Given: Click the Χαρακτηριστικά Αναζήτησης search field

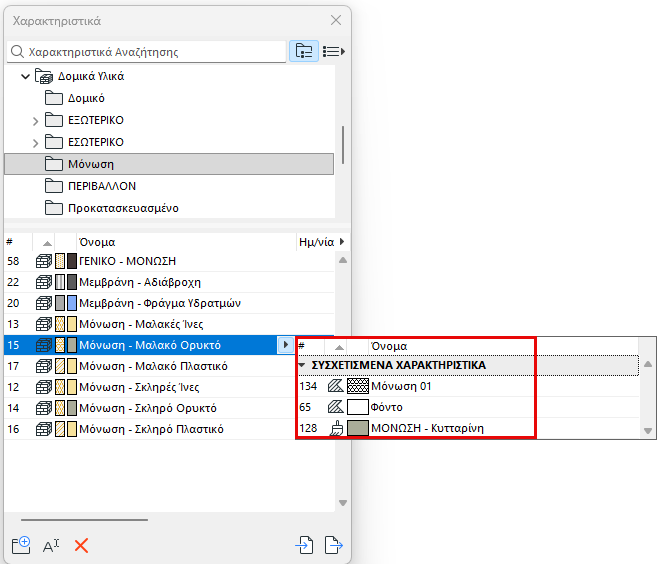Looking at the screenshot, I should point(147,52).
